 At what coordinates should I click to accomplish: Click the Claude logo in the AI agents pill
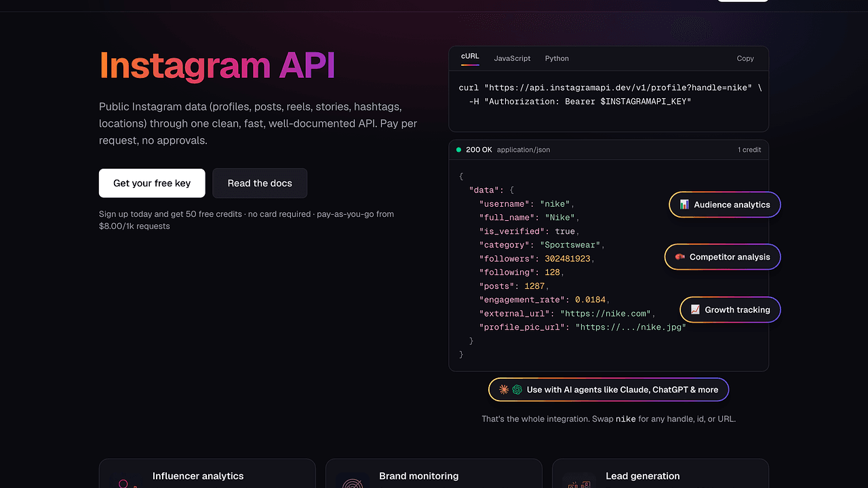pos(504,390)
